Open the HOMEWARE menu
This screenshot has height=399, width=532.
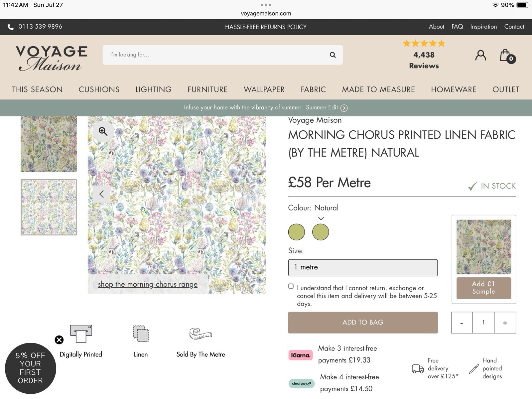[454, 89]
